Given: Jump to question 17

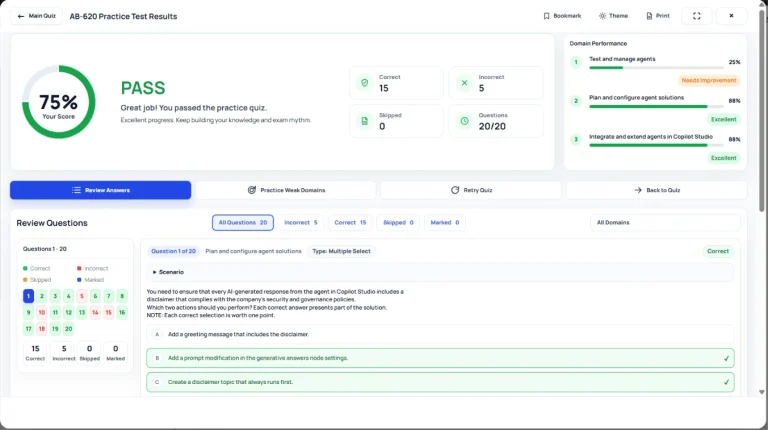Looking at the screenshot, I should [28, 329].
